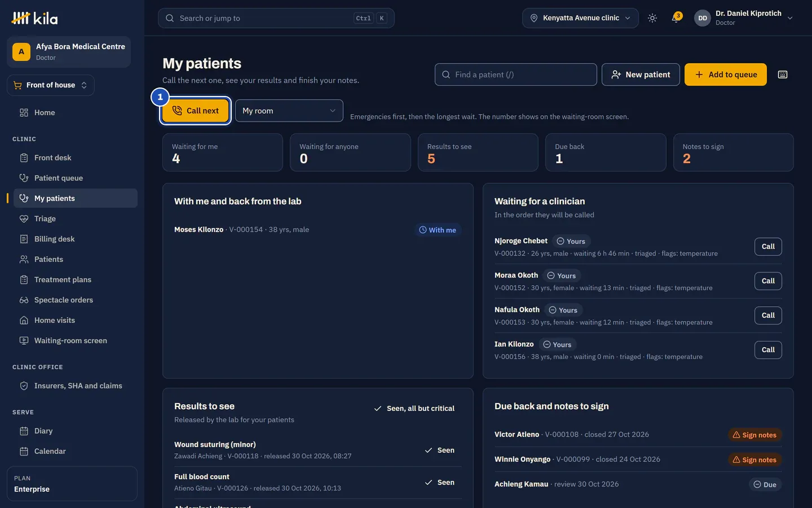Click the Kila logo
Screen dimensions: 812x508
tap(35, 18)
